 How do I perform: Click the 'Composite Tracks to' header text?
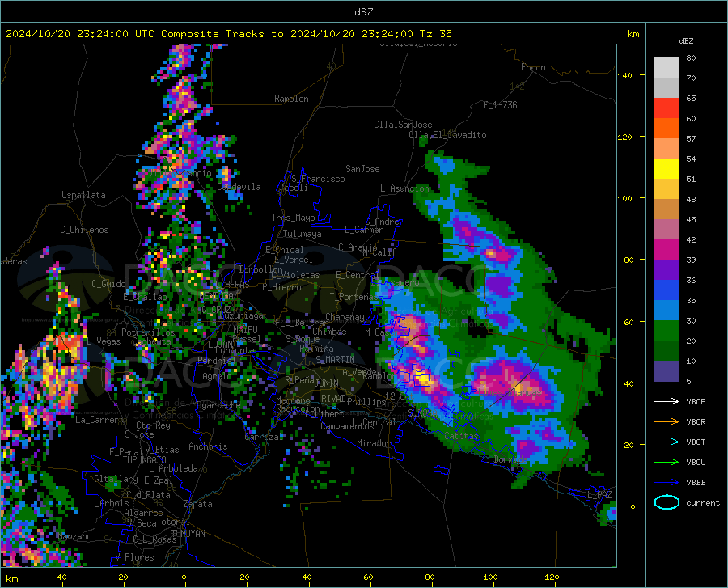pyautogui.click(x=222, y=34)
